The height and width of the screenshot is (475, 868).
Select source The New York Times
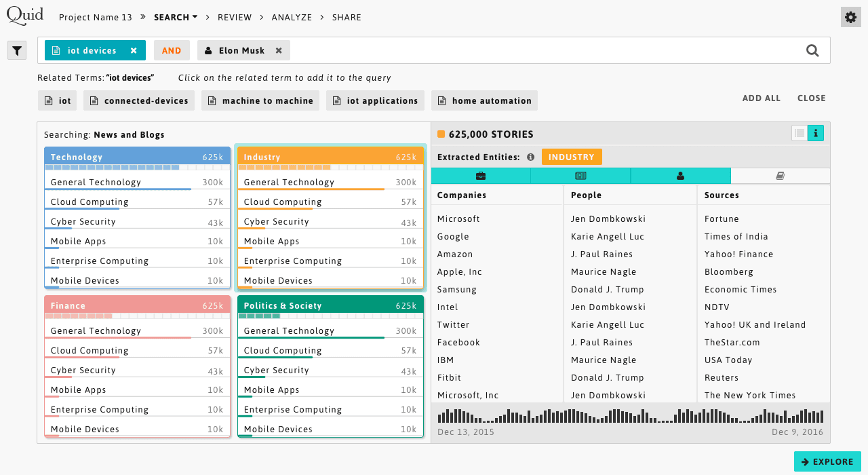coord(750,395)
